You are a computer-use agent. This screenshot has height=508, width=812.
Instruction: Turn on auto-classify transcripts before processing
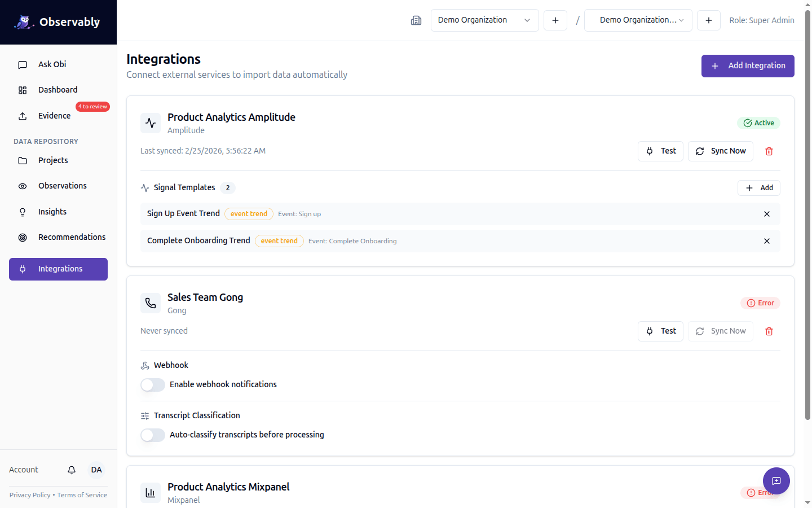(x=152, y=435)
